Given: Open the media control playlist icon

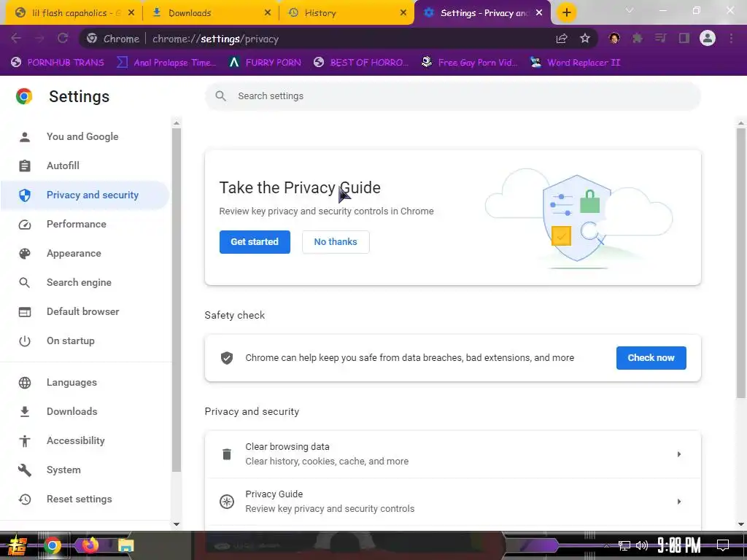Looking at the screenshot, I should 660,39.
